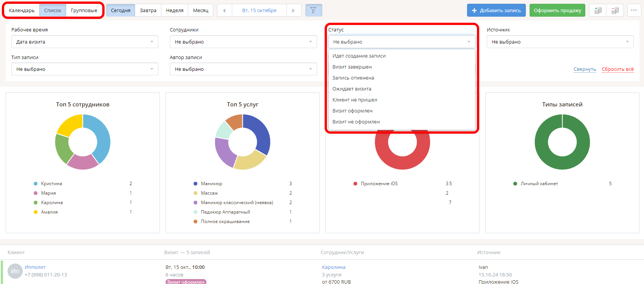Open the Автор записи dropdown
The height and width of the screenshot is (284, 644).
243,69
